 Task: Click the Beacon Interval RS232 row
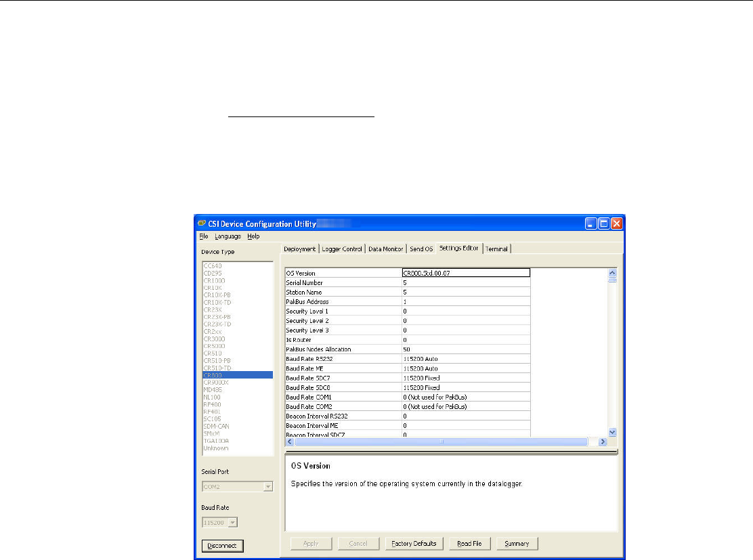[x=408, y=416]
